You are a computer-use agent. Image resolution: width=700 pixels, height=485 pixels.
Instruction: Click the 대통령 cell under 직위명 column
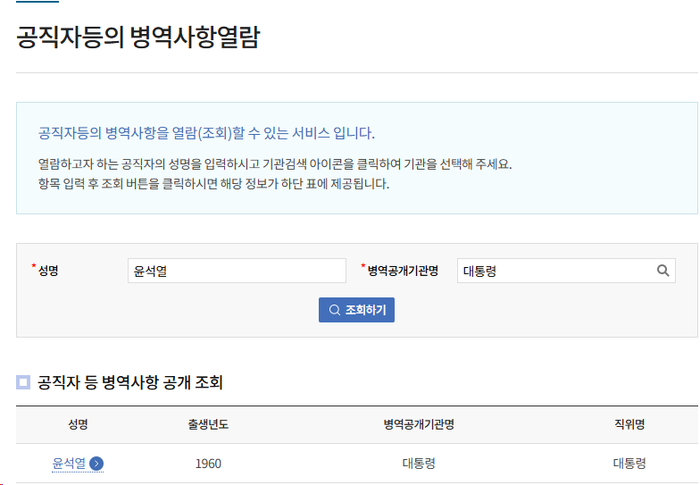point(629,464)
